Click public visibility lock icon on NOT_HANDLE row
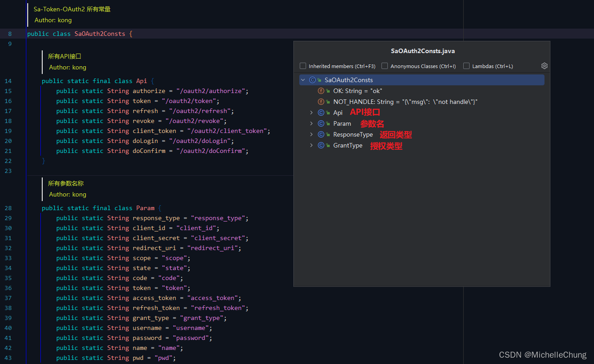This screenshot has width=594, height=364. (x=328, y=102)
